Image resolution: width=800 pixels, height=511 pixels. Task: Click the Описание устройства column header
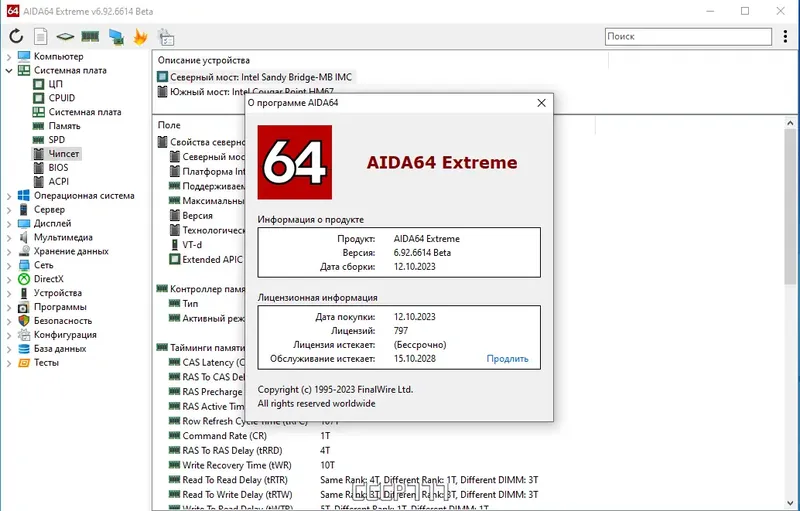click(x=204, y=60)
